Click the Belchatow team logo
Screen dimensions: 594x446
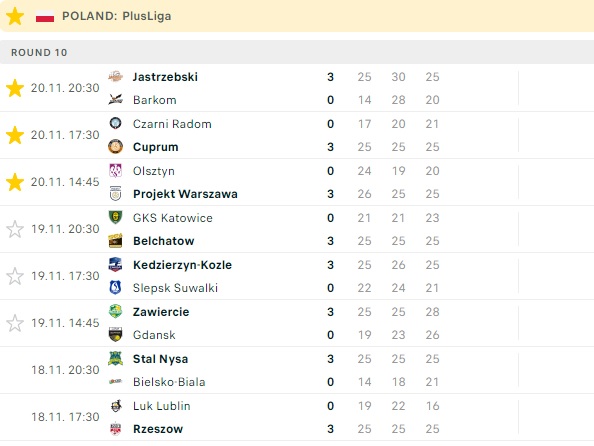(115, 241)
